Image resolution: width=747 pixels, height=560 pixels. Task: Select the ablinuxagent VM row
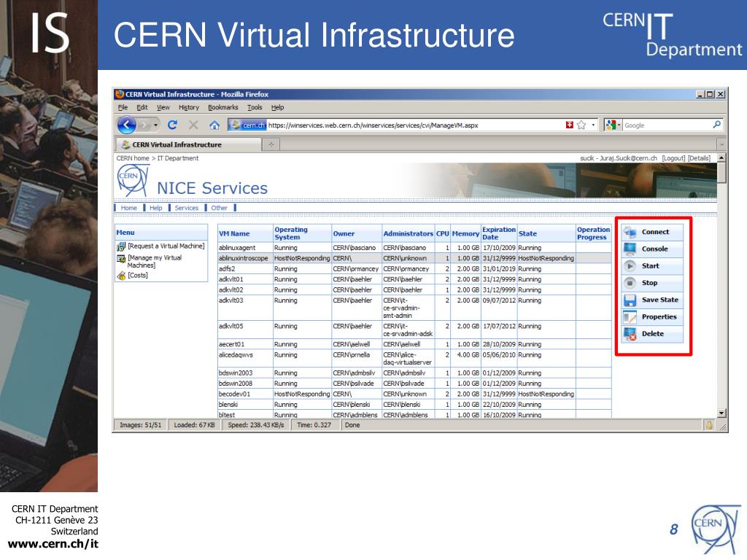[414, 248]
